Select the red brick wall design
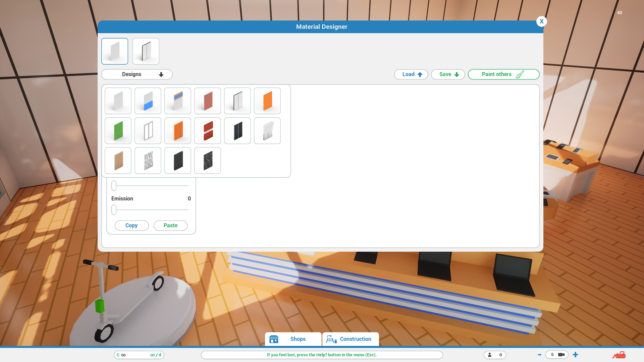The height and width of the screenshot is (362, 644). pos(208,101)
